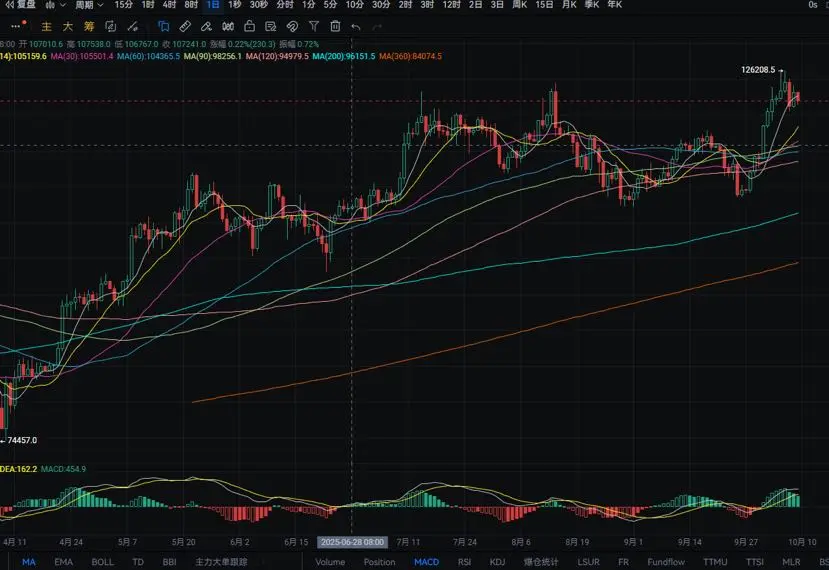Image resolution: width=829 pixels, height=570 pixels.
Task: Toggle the TTMU sub-indicator
Action: [x=715, y=562]
